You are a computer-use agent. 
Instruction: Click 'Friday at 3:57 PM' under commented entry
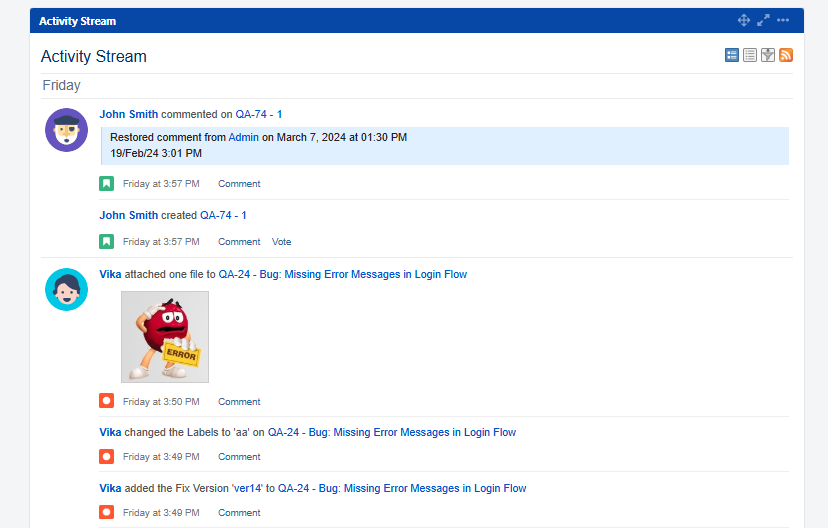161,184
